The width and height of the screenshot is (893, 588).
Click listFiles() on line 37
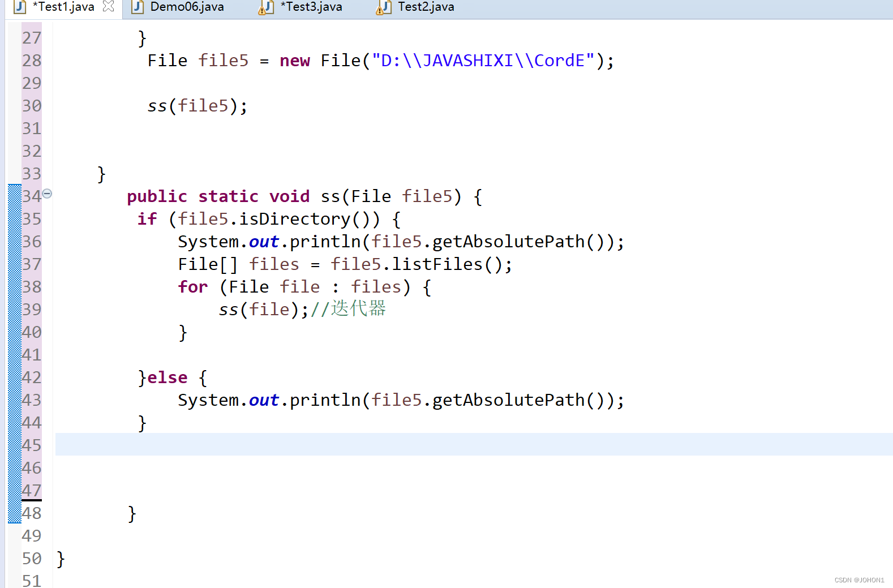447,264
